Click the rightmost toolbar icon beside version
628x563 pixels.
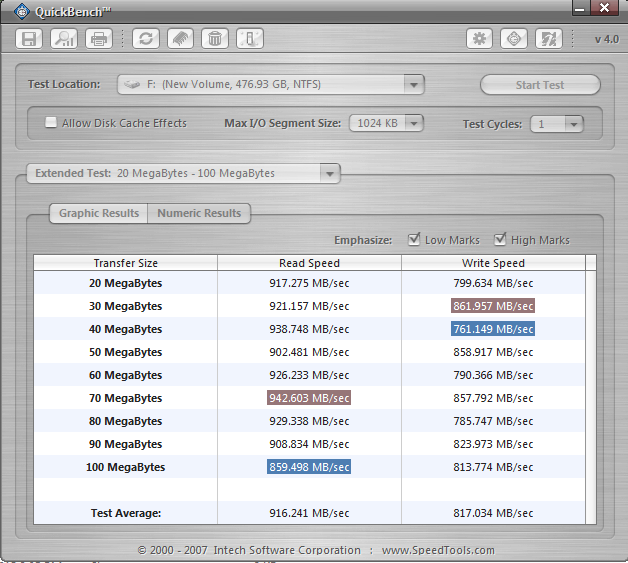[x=548, y=39]
